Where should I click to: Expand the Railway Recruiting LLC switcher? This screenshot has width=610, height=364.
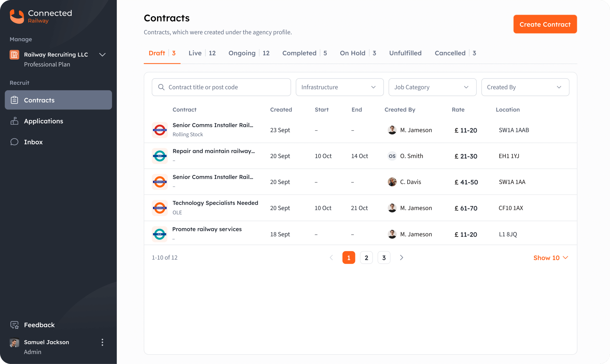point(102,55)
